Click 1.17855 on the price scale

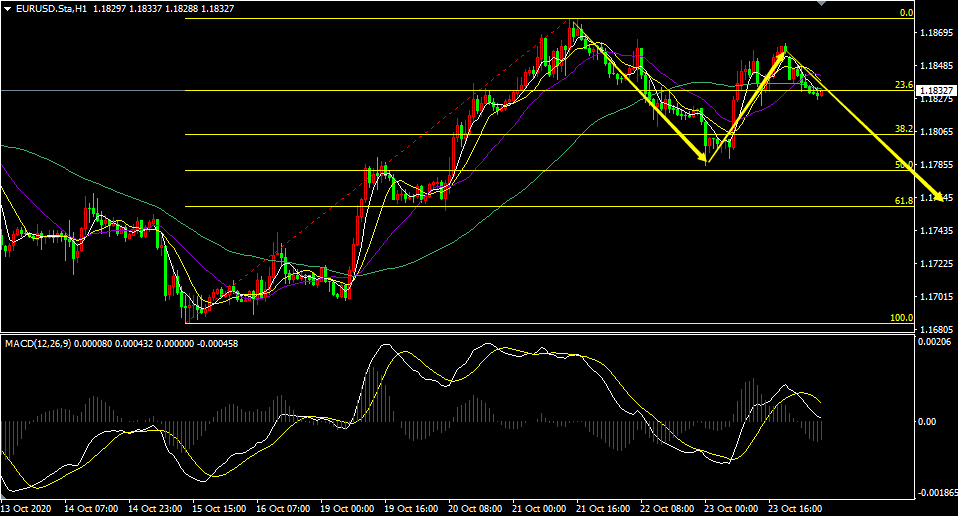[x=937, y=164]
